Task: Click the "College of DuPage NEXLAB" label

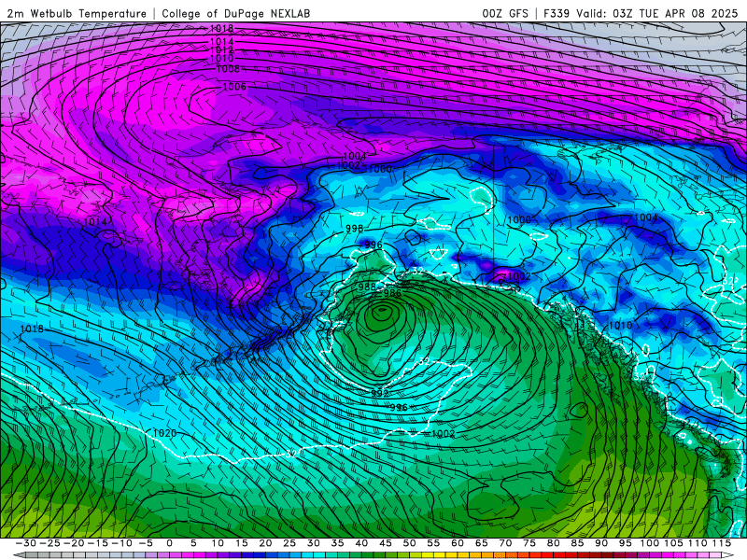Action: [236, 14]
